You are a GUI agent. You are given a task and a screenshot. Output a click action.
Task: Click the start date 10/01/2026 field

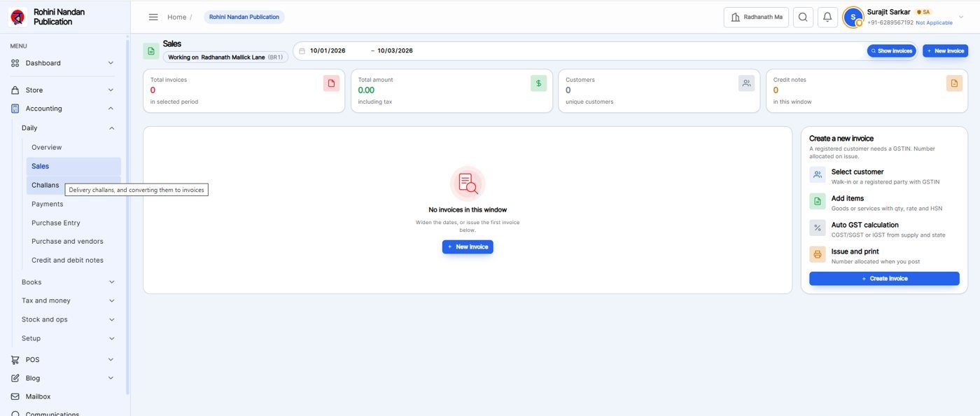click(x=328, y=51)
